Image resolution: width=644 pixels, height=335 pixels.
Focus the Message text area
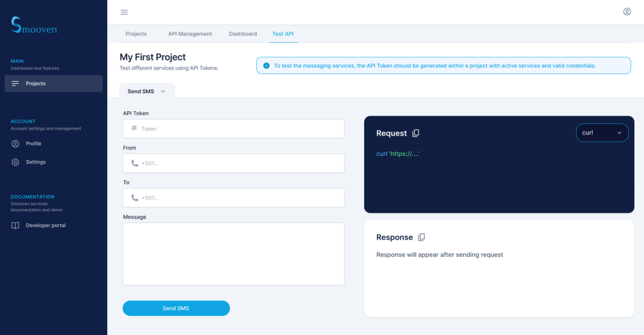tap(233, 253)
